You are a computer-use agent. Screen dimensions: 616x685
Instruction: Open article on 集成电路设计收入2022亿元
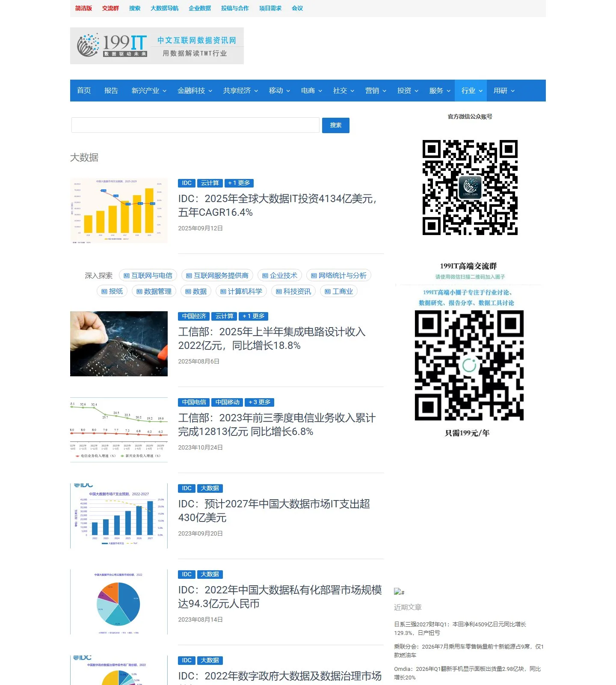pos(272,339)
